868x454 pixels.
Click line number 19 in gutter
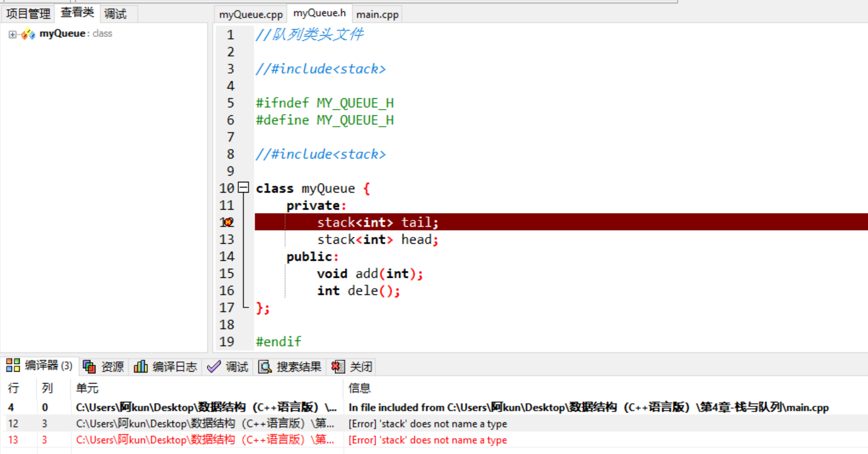pyautogui.click(x=227, y=341)
